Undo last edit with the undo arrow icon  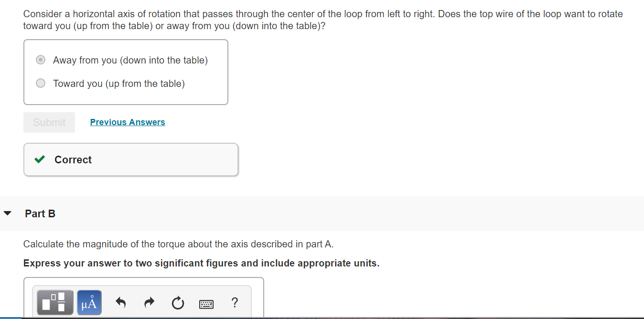tap(120, 302)
